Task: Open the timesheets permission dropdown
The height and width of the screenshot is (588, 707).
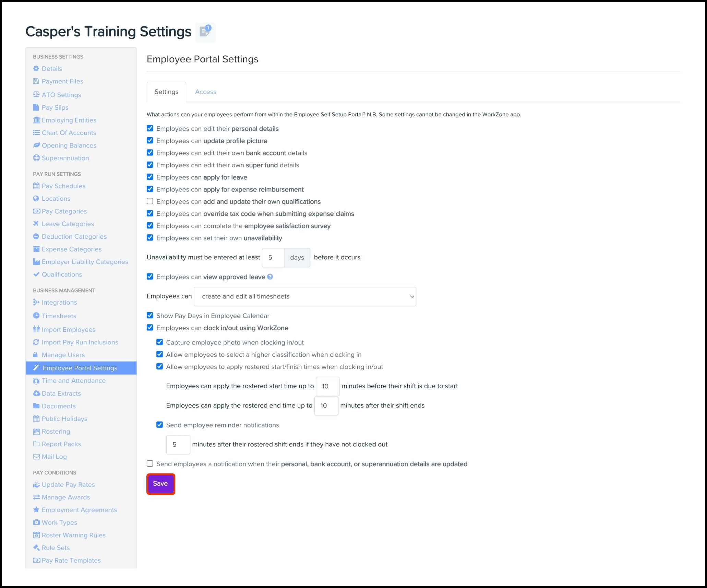Action: tap(304, 296)
